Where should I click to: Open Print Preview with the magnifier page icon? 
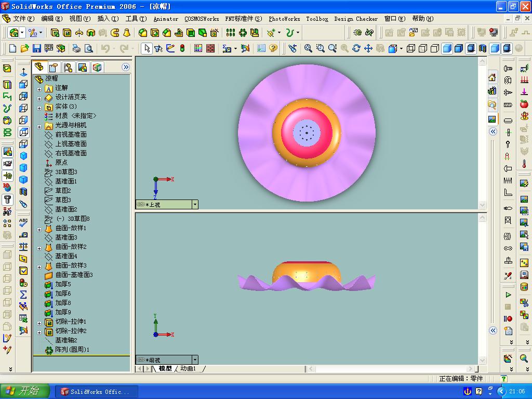[x=88, y=48]
